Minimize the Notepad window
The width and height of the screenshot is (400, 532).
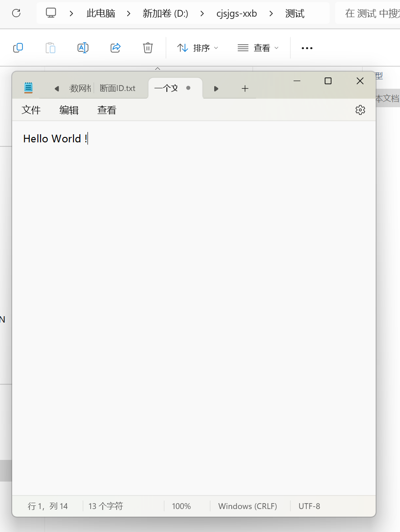[x=297, y=81]
